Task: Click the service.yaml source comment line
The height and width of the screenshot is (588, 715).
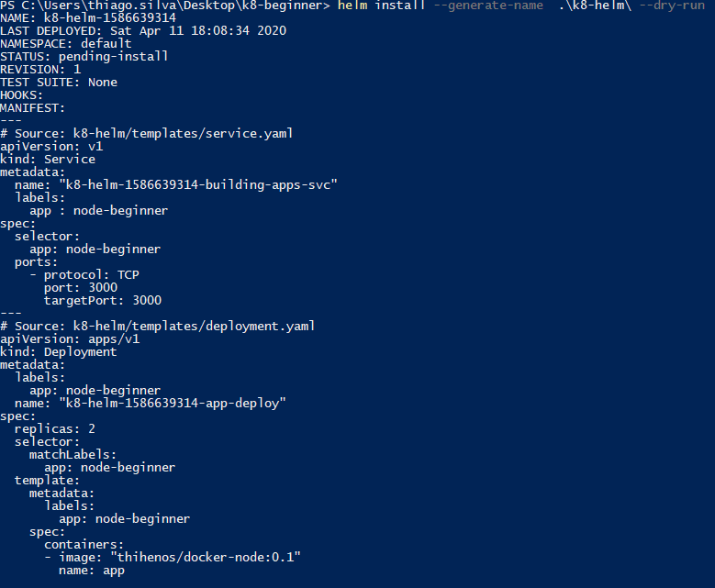Action: (147, 134)
